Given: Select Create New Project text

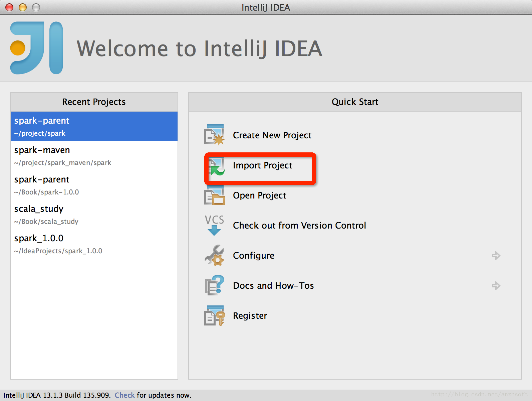Looking at the screenshot, I should click(x=272, y=135).
